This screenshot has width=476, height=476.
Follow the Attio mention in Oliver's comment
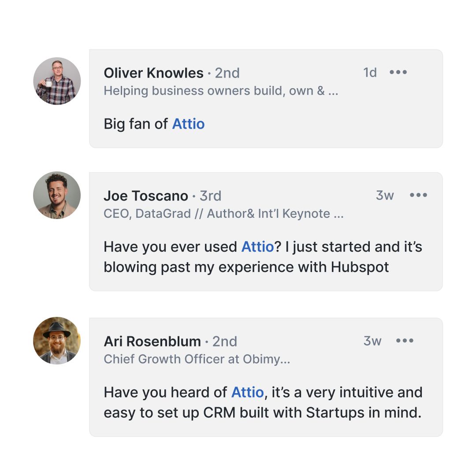pyautogui.click(x=188, y=124)
